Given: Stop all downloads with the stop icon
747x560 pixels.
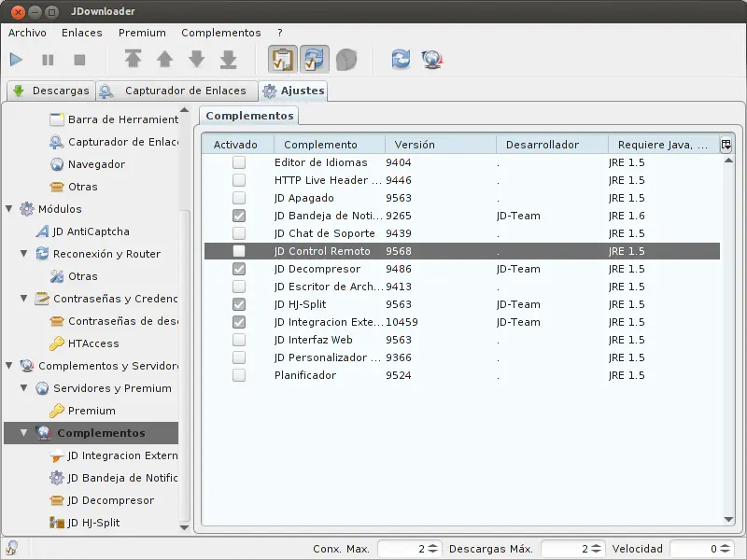Looking at the screenshot, I should pos(79,60).
